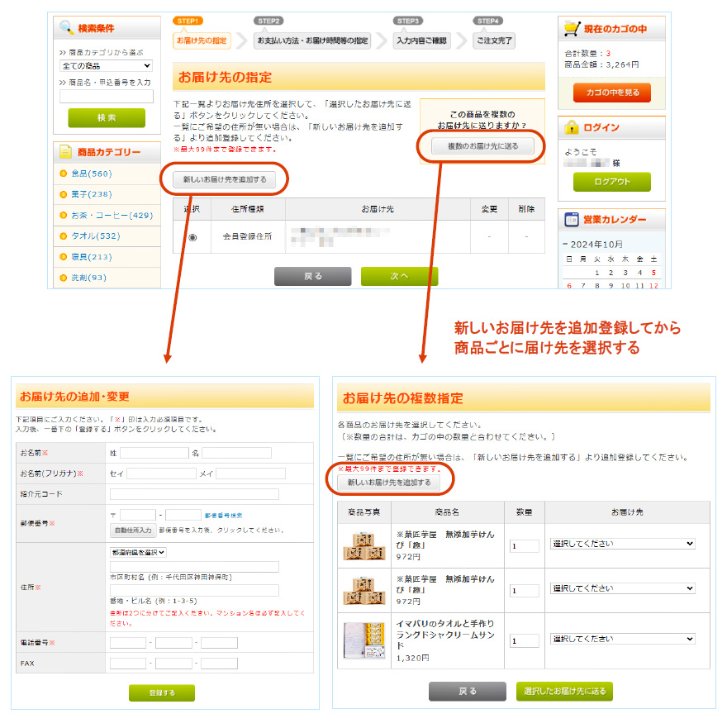Click the orange カゴの中を見る button
The image size is (727, 728).
coord(611,93)
